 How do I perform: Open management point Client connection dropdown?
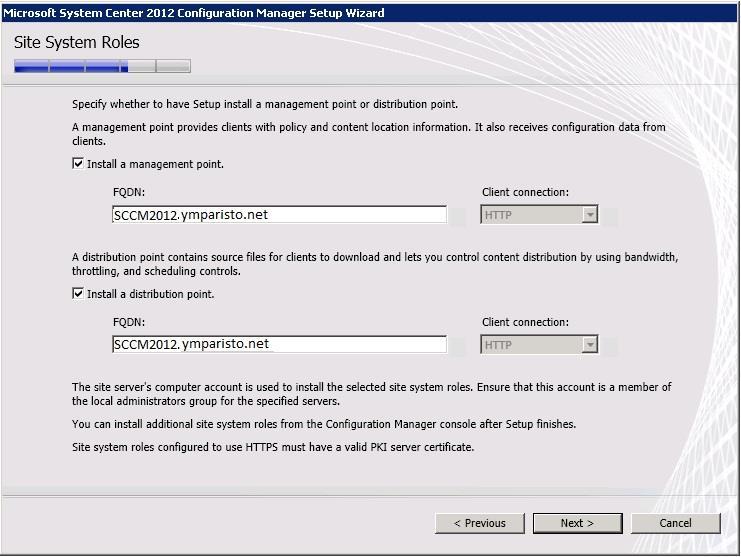(539, 215)
